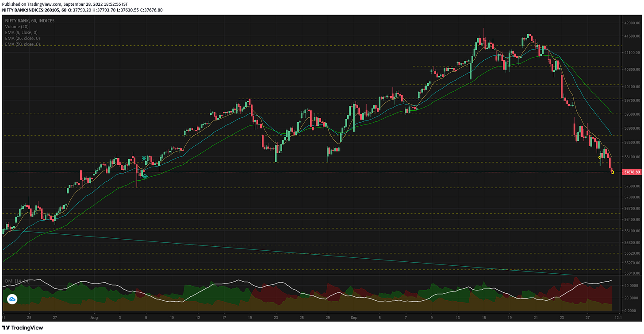Click the 41100.00 price axis label
644x334 pixels.
point(632,53)
